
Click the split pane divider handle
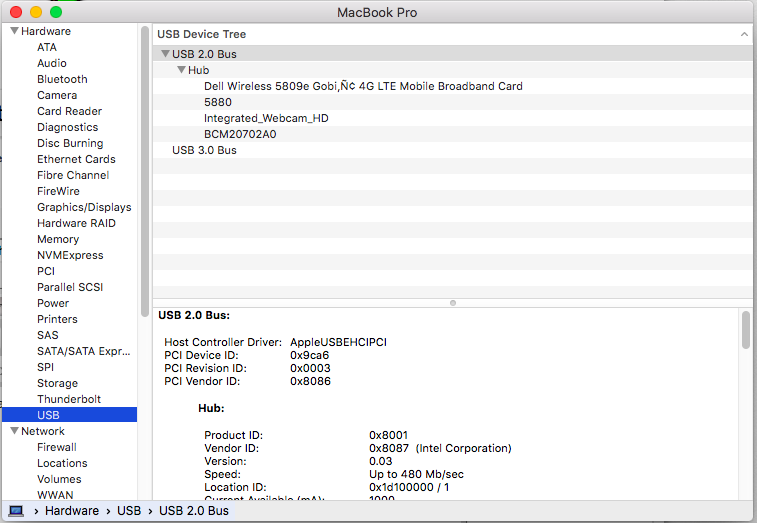453,302
